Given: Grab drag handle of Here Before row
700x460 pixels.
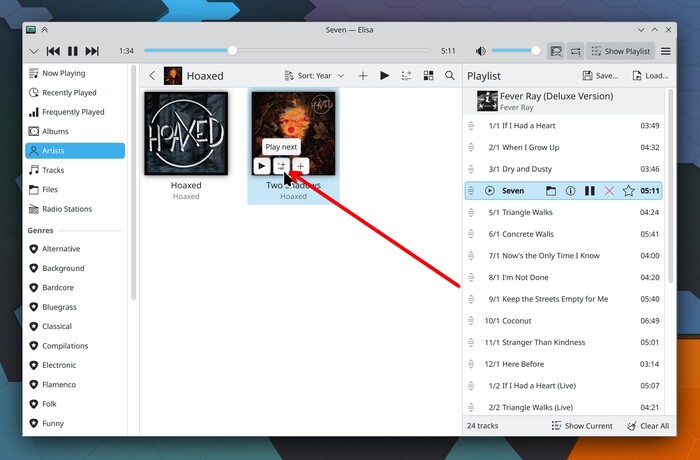Looking at the screenshot, I should pyautogui.click(x=471, y=364).
